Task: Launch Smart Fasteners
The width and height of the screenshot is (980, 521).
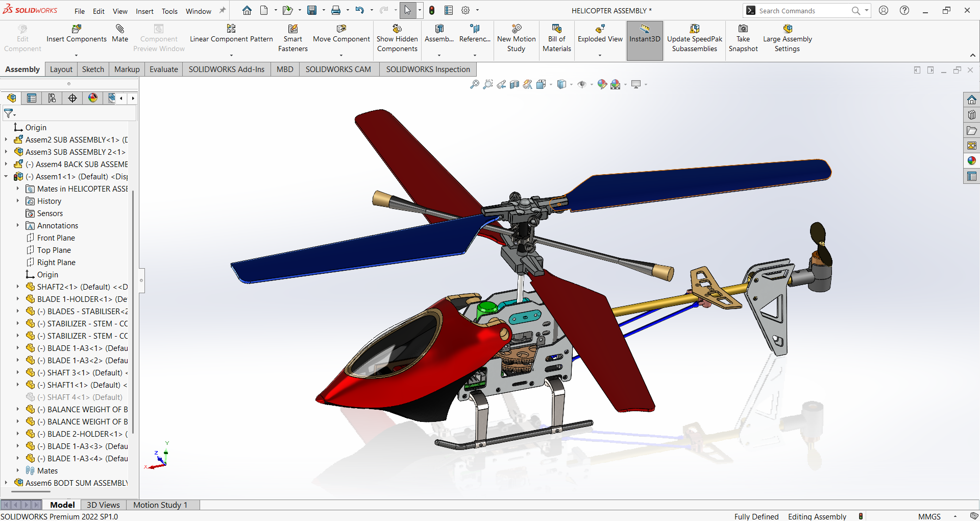Action: (x=293, y=38)
